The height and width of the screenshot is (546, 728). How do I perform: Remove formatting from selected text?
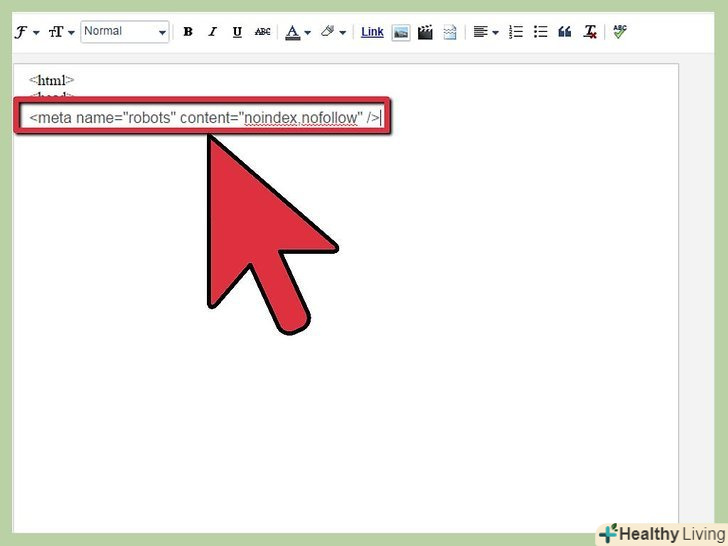point(590,32)
